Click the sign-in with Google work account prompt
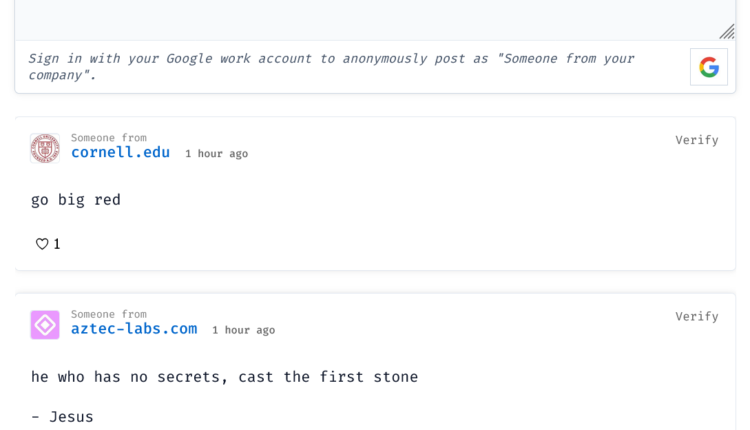The image size is (750, 430). pyautogui.click(x=330, y=66)
